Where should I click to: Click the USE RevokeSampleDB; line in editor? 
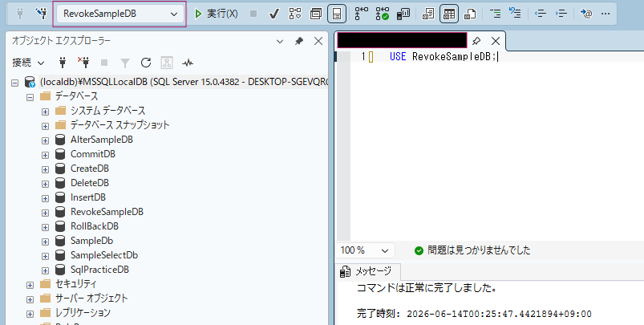pyautogui.click(x=444, y=57)
